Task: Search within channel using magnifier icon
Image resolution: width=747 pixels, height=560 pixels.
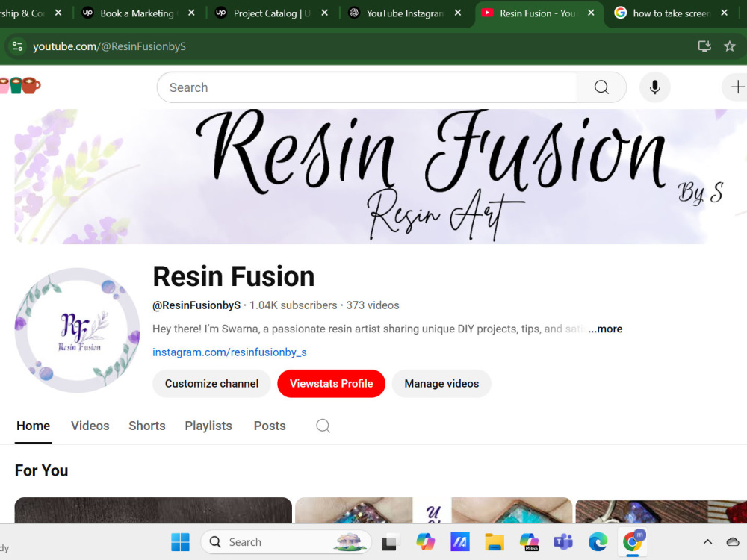Action: click(x=323, y=426)
